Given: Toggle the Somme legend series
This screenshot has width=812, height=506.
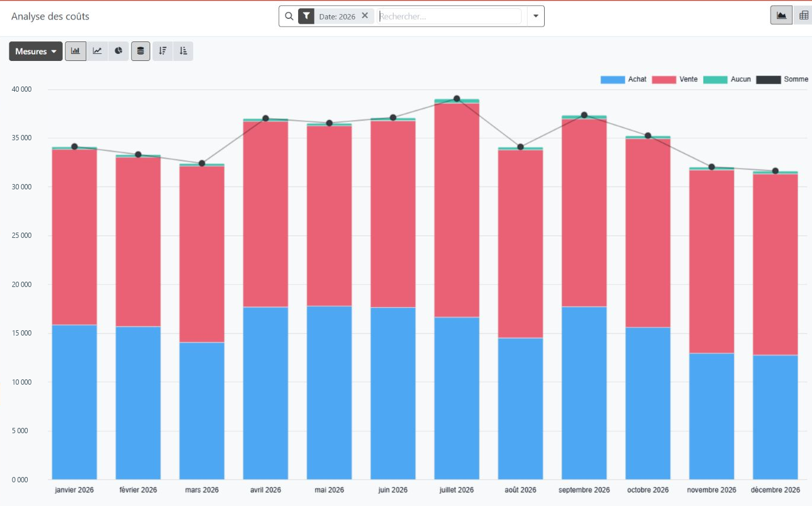Looking at the screenshot, I should pos(782,79).
